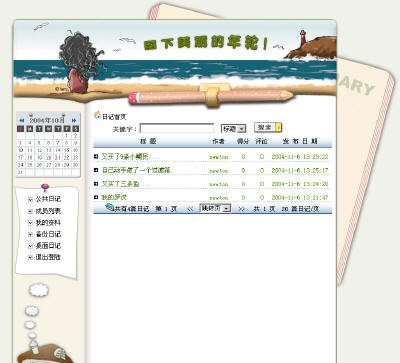
Task: Open 成员列表 from the sidebar menu
Action: (48, 211)
